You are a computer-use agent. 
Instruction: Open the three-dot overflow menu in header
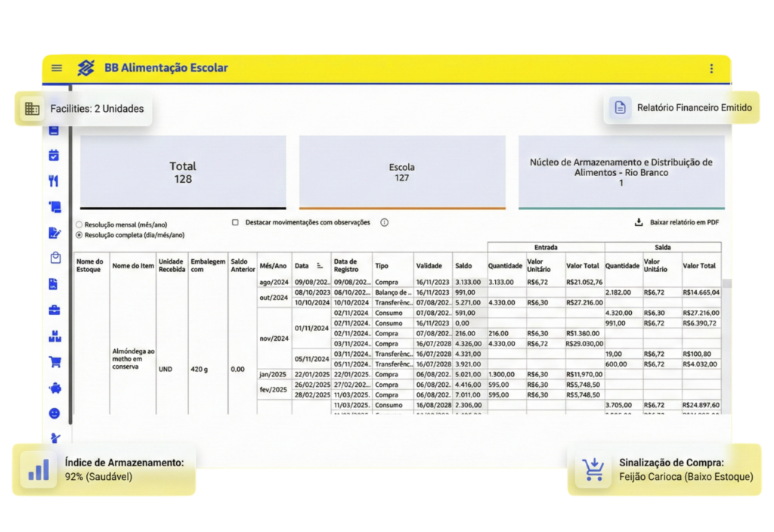click(x=711, y=69)
